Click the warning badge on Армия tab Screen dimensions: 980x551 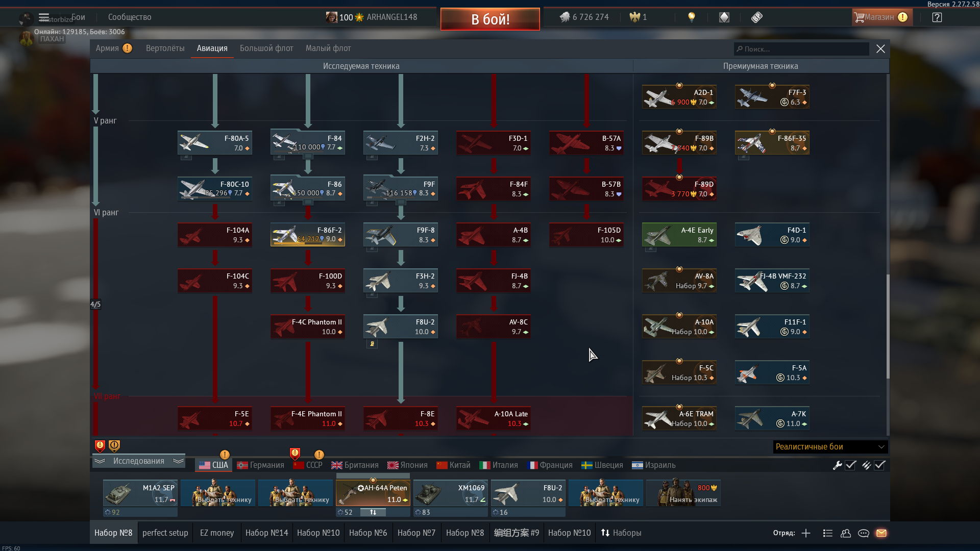click(x=128, y=48)
